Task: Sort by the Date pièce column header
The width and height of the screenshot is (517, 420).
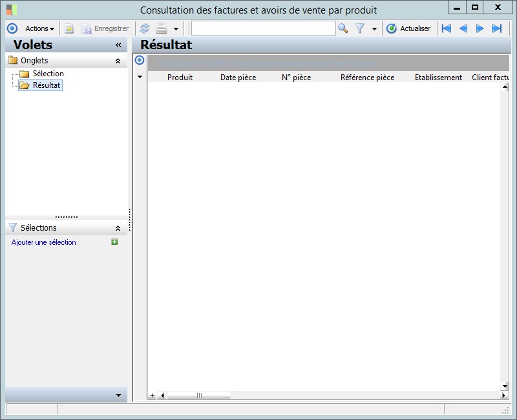Action: pos(238,78)
